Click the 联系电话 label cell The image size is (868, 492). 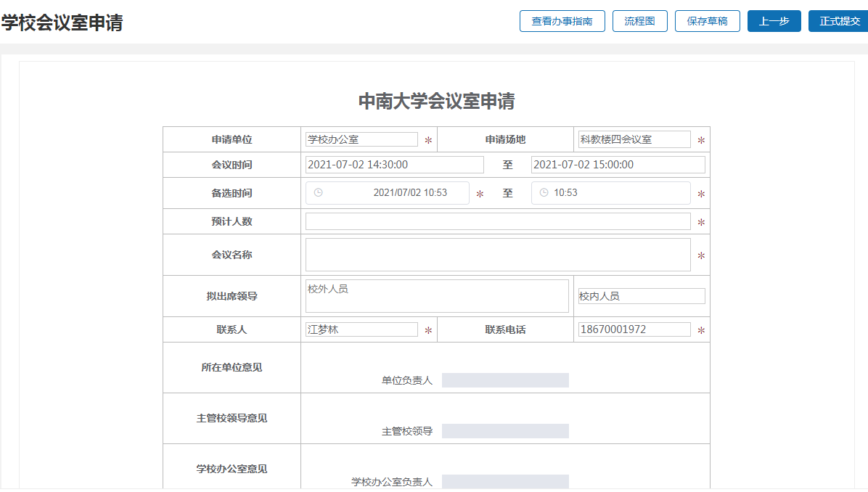505,329
